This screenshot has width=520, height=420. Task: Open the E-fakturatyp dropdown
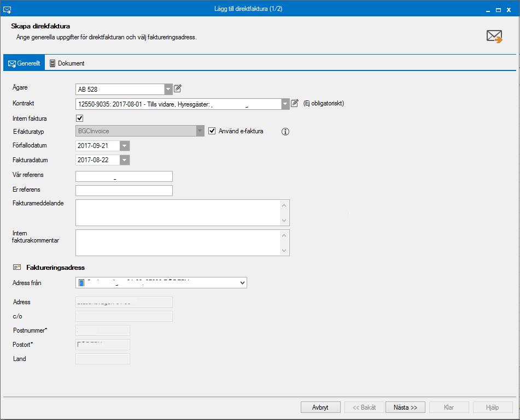coord(200,131)
